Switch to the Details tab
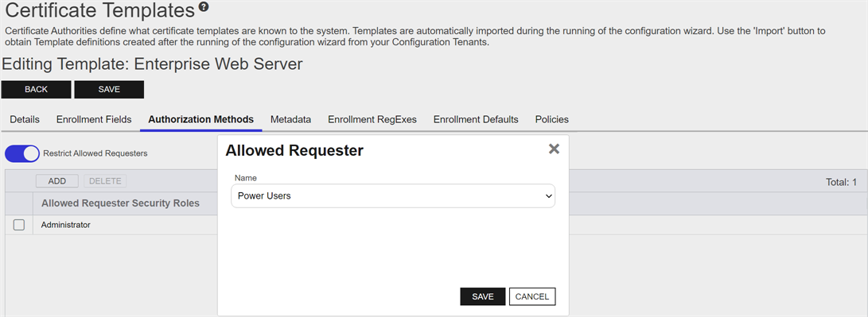Viewport: 868px width, 317px height. click(x=25, y=119)
